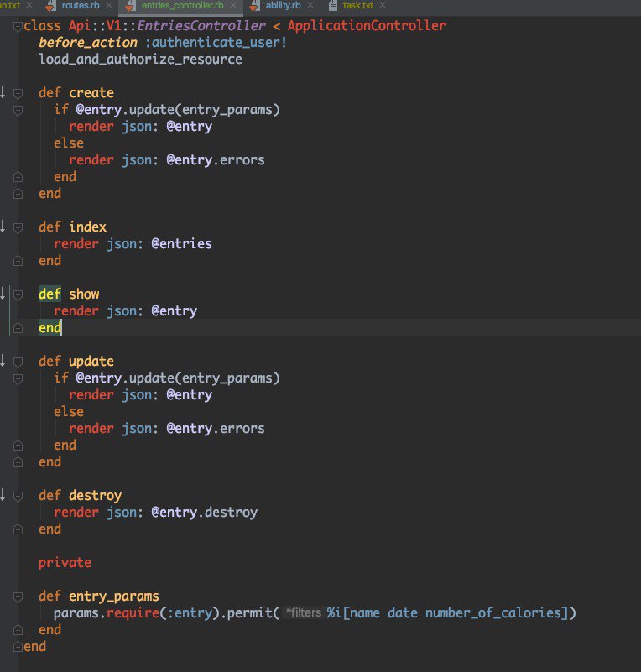641x672 pixels.
Task: Close the ability.rb tab
Action: point(310,6)
